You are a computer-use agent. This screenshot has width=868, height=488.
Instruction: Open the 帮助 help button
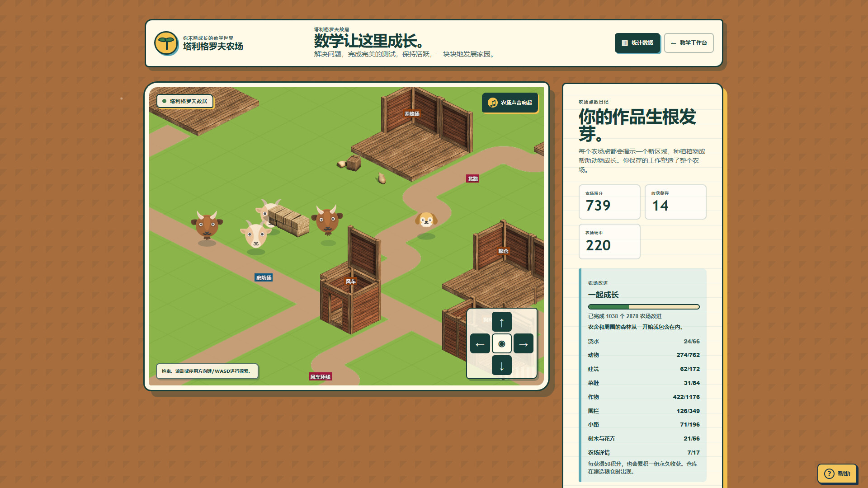(837, 474)
